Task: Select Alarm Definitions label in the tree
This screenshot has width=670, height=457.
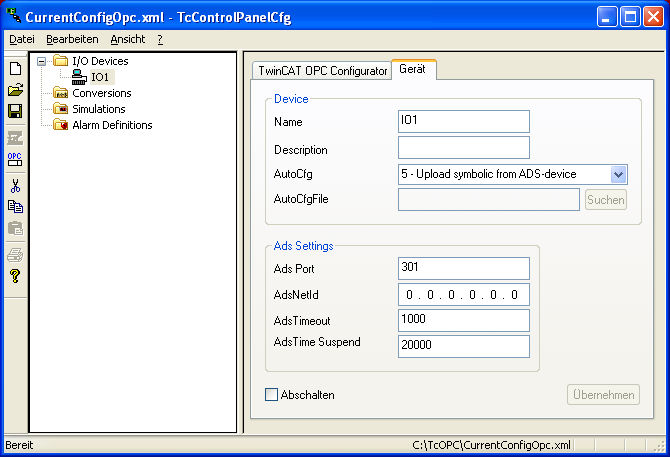Action: click(x=112, y=125)
